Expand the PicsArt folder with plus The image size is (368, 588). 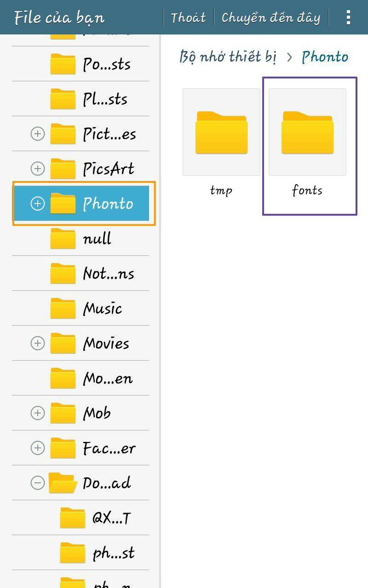[x=37, y=169]
